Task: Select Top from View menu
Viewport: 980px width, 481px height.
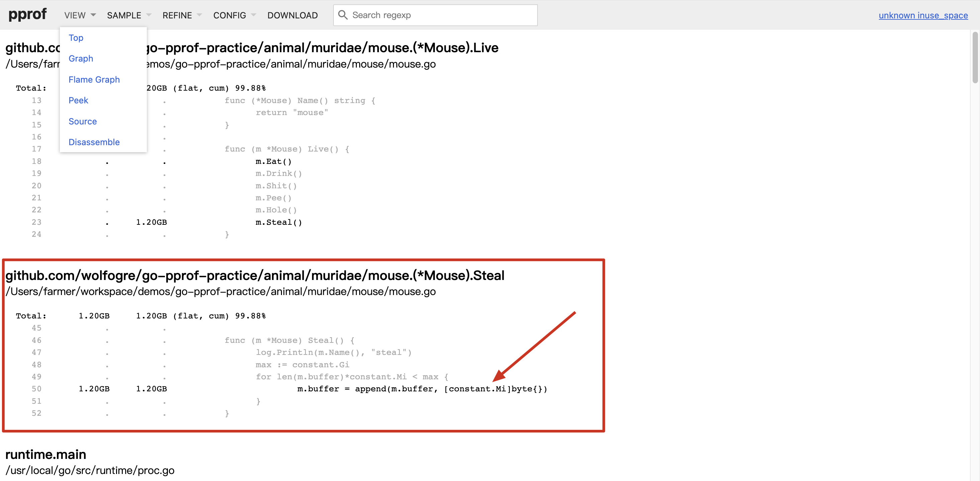Action: click(76, 38)
